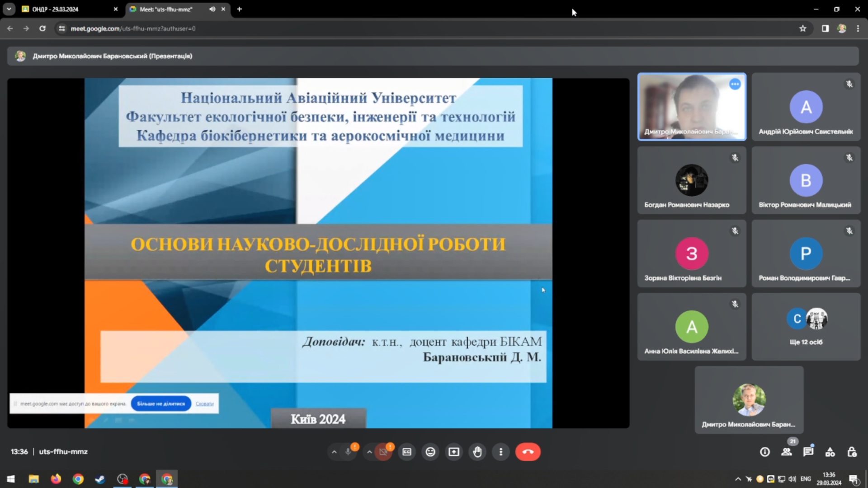Viewport: 868px width, 488px height.
Task: Open the chat panel icon
Action: [x=808, y=452]
